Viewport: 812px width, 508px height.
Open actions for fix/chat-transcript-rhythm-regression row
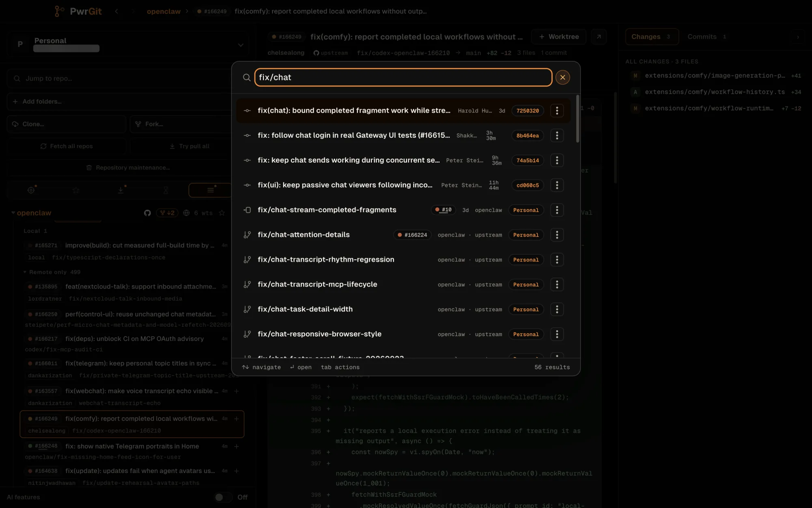pyautogui.click(x=557, y=259)
